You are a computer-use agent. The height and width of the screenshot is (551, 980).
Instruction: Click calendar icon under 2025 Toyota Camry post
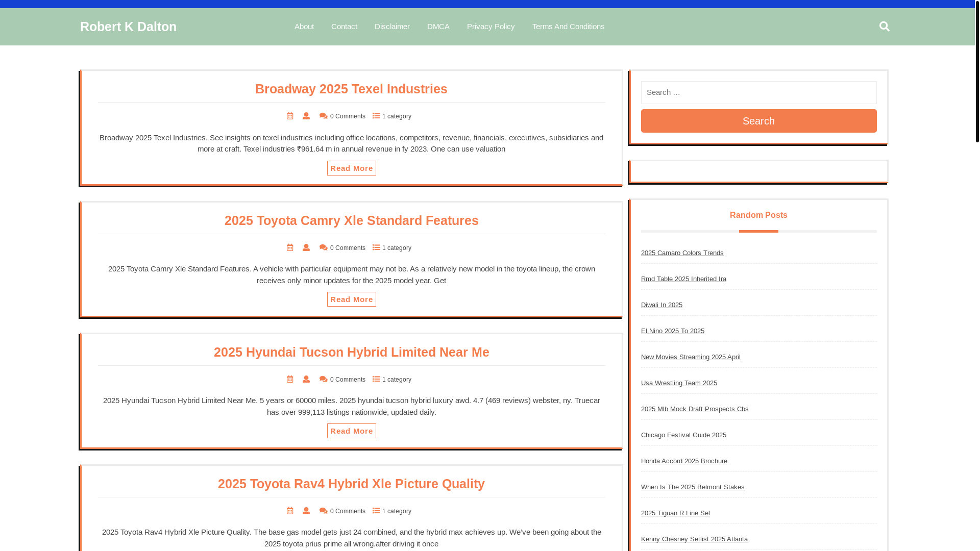(290, 248)
